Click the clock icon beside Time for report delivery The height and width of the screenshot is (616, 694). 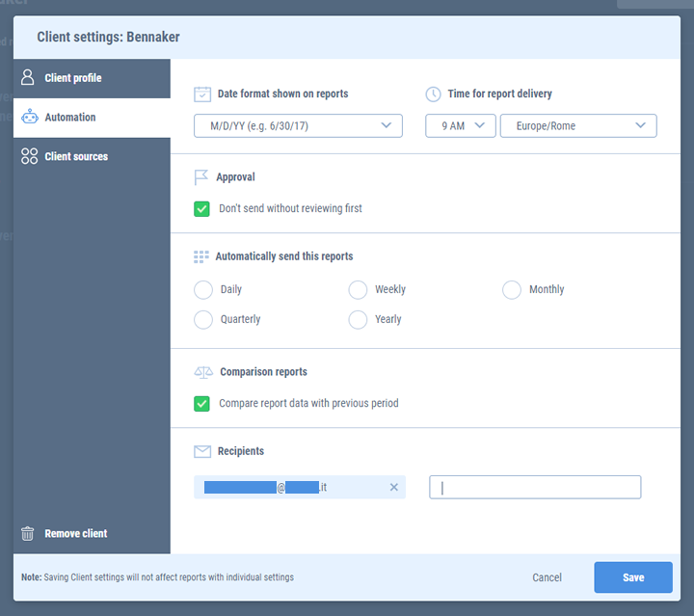point(433,94)
